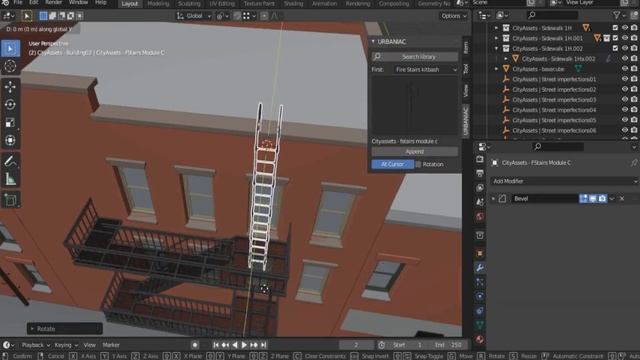Image resolution: width=640 pixels, height=360 pixels.
Task: Open the Physics properties tab
Action: pos(480,296)
